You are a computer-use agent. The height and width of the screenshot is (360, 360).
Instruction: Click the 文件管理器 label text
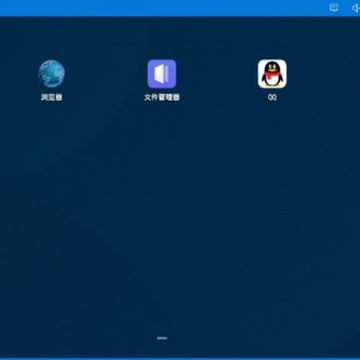[x=162, y=97]
